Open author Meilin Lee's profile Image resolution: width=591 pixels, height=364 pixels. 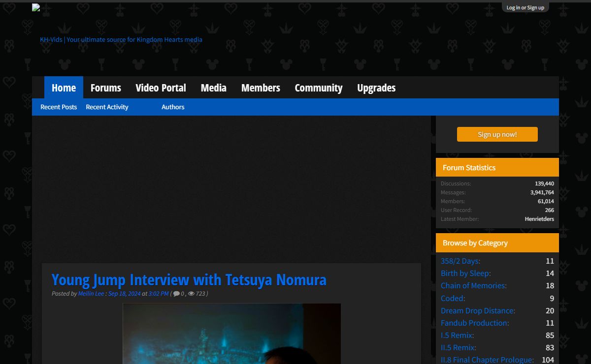[x=91, y=294]
